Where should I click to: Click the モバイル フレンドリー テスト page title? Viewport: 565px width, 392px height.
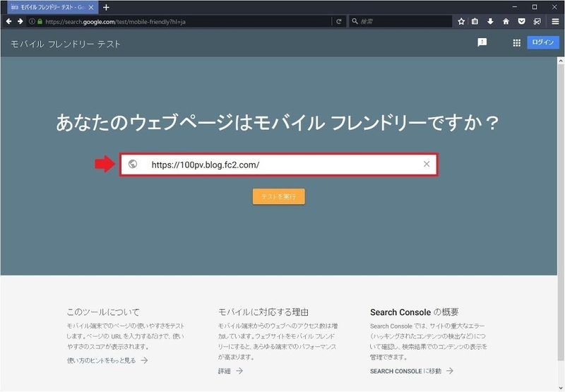click(x=65, y=44)
